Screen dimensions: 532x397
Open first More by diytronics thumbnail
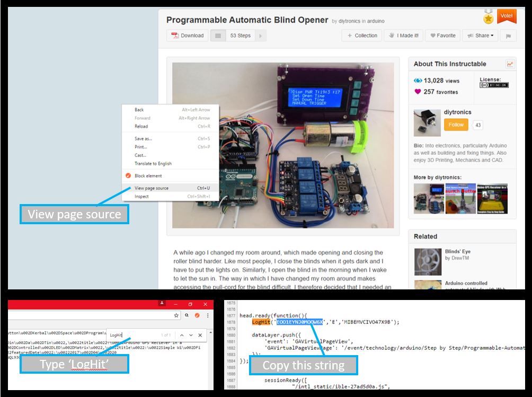coord(429,198)
